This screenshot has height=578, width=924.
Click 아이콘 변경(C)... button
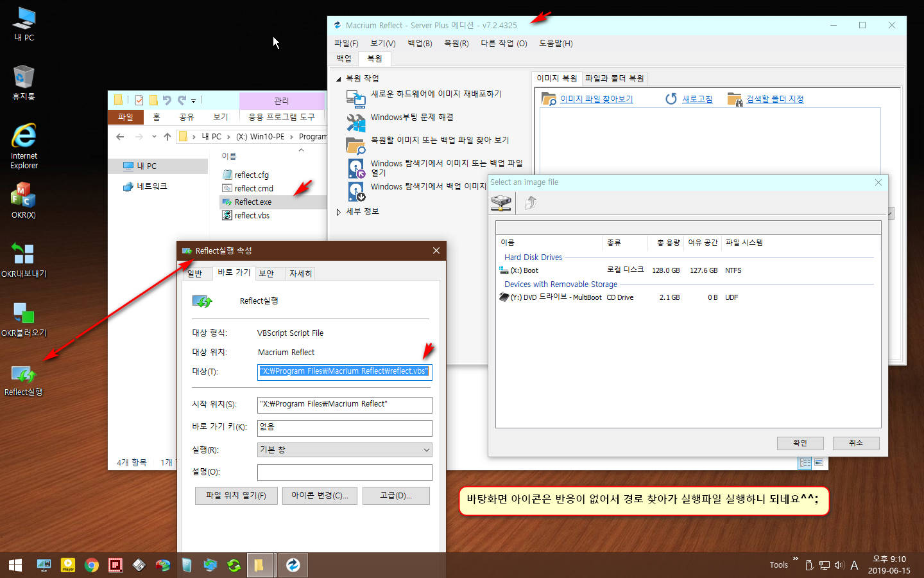pos(320,496)
